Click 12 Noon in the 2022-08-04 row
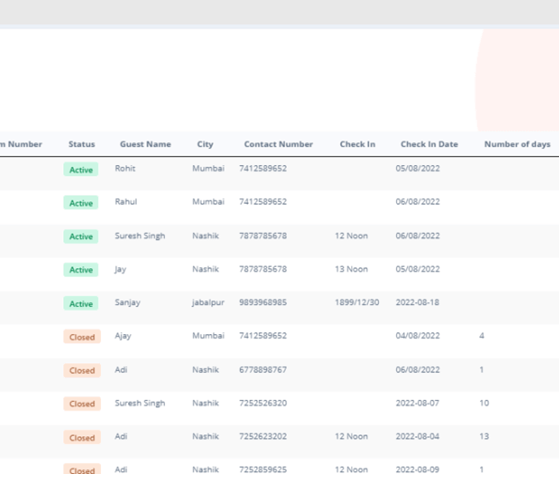 click(351, 436)
